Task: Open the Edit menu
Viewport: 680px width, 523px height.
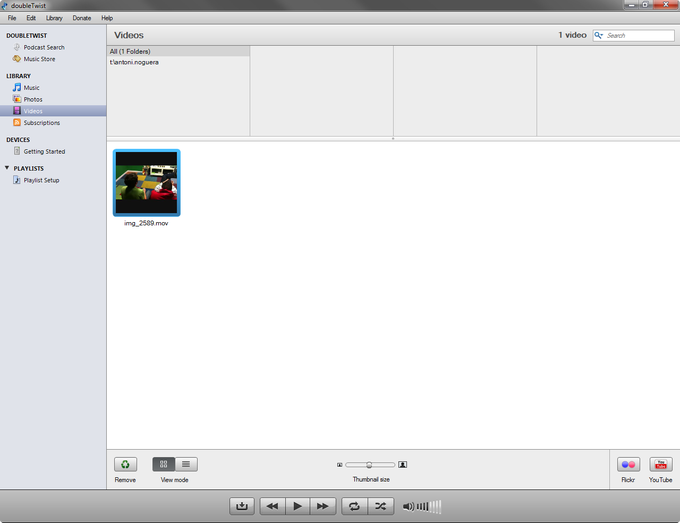Action: point(31,18)
